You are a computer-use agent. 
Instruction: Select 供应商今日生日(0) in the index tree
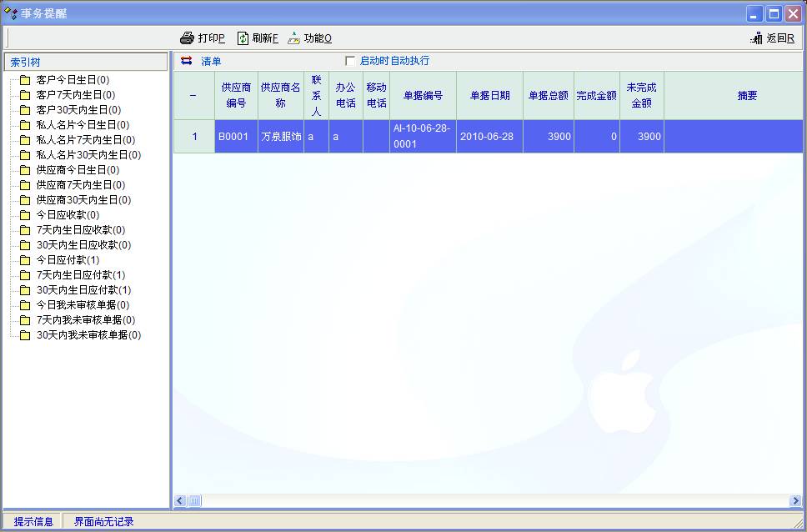click(x=78, y=170)
